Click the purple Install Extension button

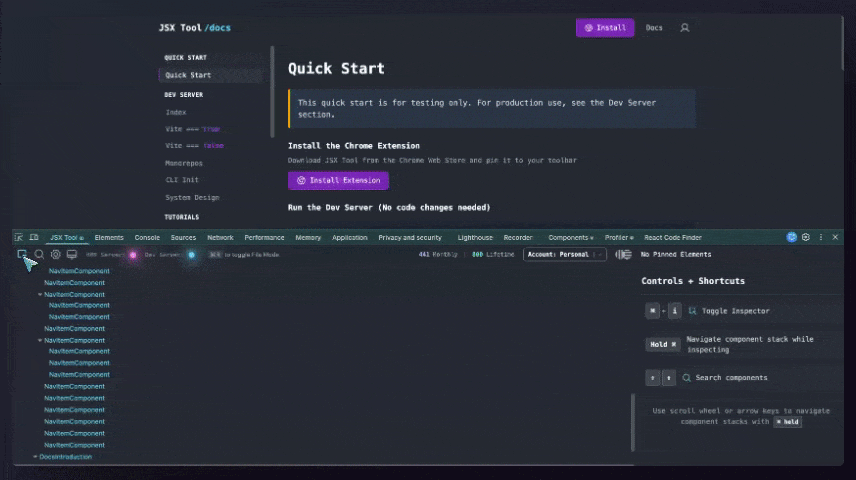(338, 181)
